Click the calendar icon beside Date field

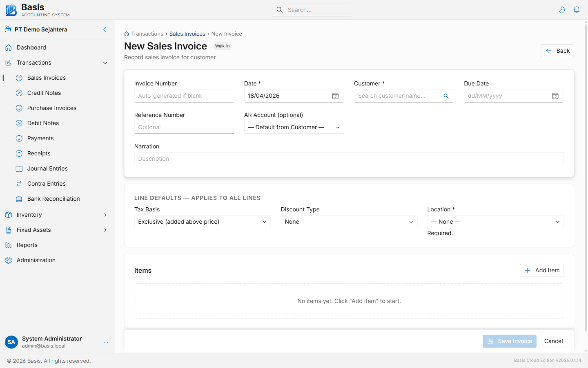tap(335, 96)
